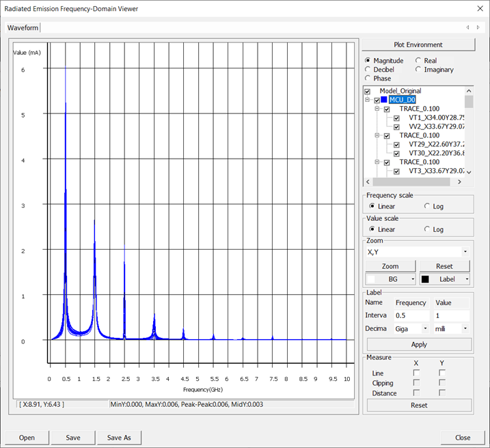Switch to the Waveform tab
The height and width of the screenshot is (448, 490).
click(x=23, y=27)
